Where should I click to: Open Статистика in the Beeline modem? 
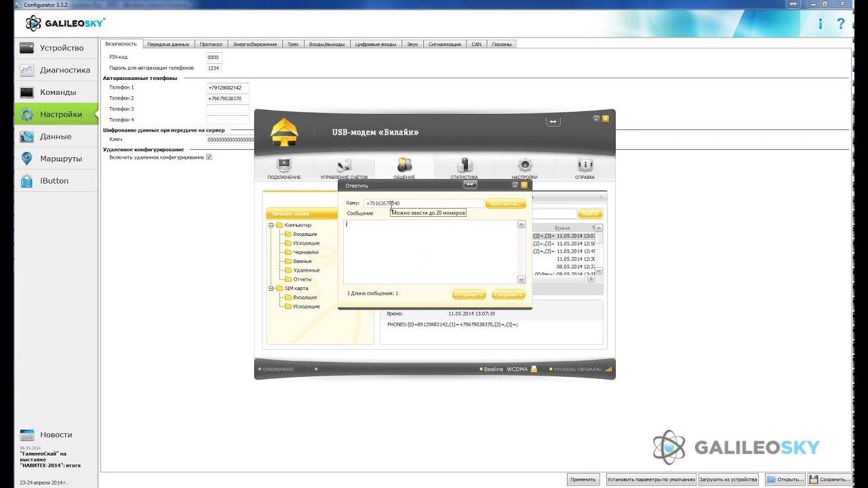464,168
